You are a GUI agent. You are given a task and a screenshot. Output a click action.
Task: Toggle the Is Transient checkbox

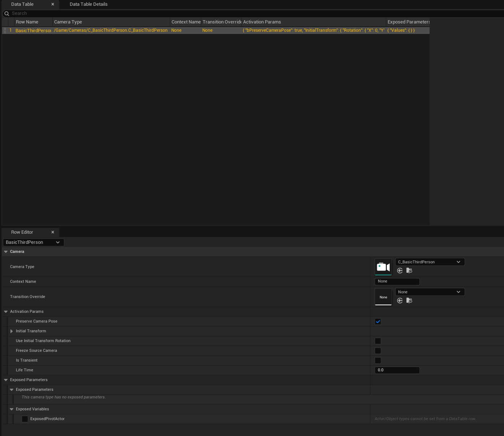pyautogui.click(x=378, y=361)
